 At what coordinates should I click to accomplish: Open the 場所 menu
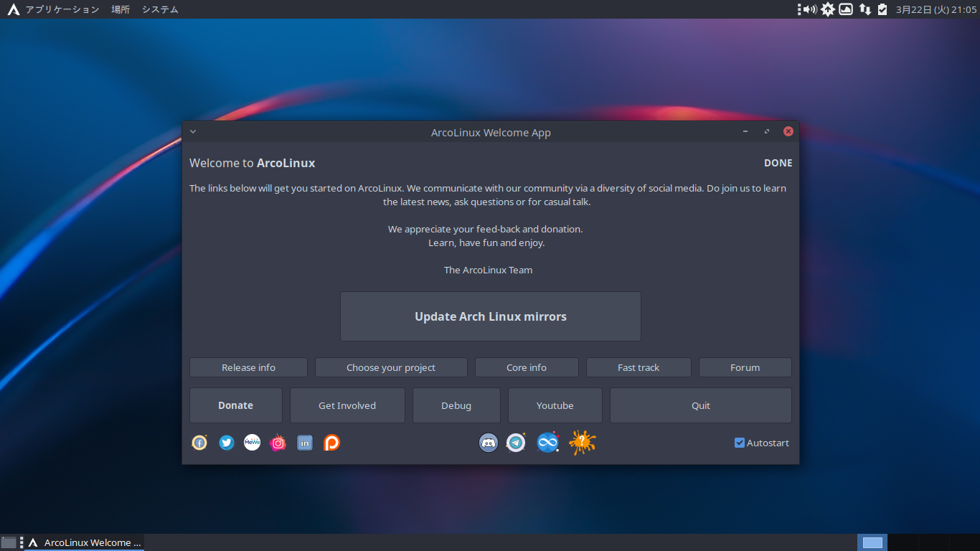click(x=121, y=9)
